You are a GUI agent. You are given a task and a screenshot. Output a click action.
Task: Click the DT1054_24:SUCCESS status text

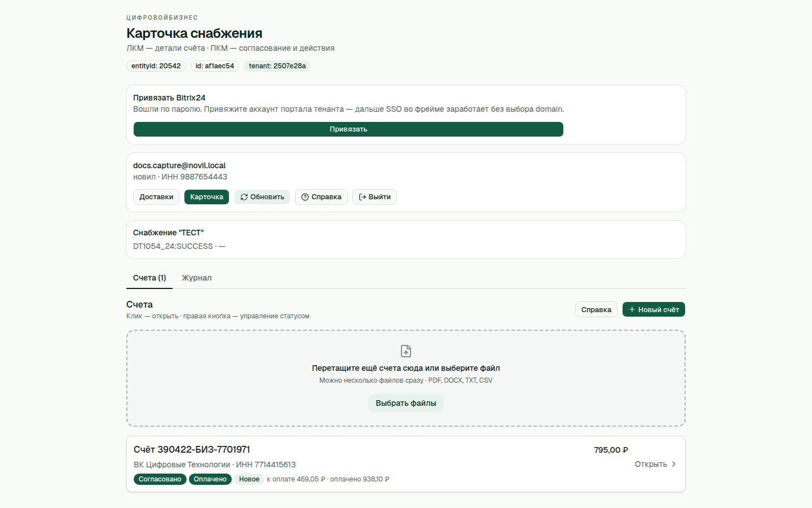coord(173,246)
